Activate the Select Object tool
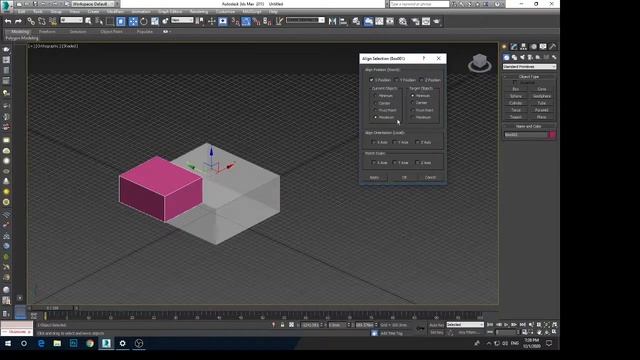The image size is (640, 360). tap(88, 21)
